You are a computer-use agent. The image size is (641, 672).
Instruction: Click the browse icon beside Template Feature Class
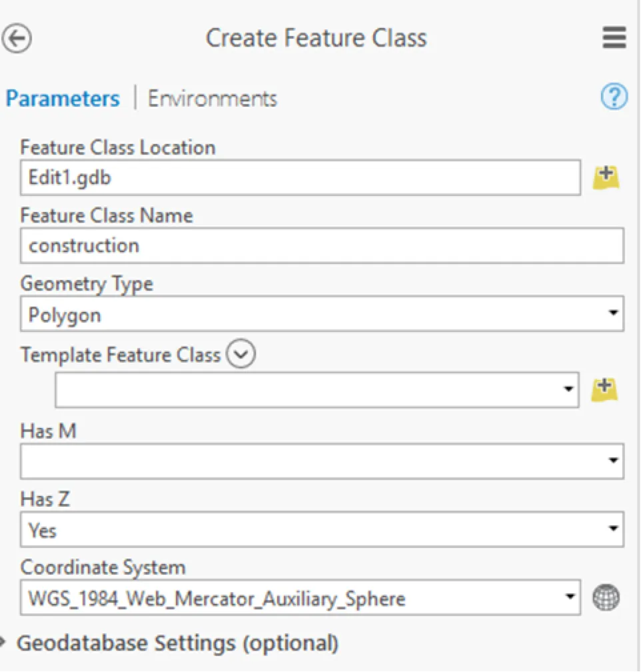coord(605,389)
